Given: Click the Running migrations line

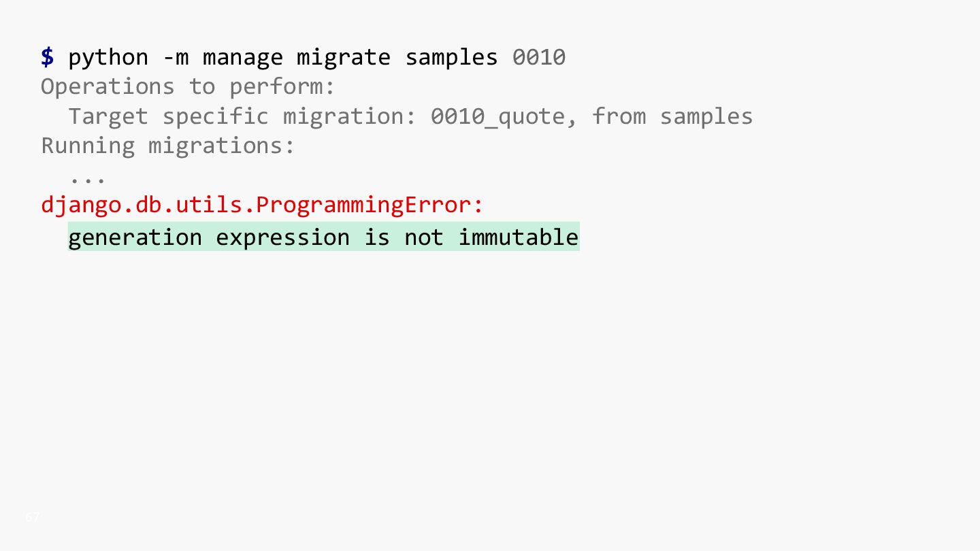Looking at the screenshot, I should [x=168, y=146].
